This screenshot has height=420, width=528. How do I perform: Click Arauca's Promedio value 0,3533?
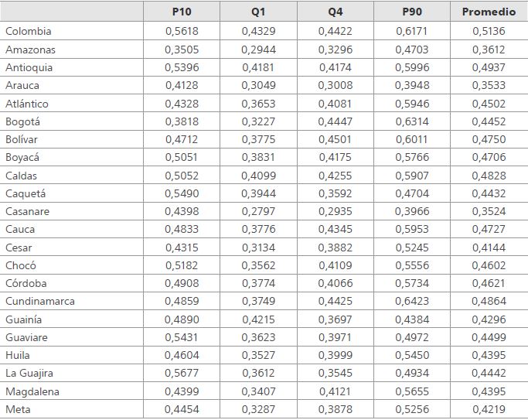489,85
